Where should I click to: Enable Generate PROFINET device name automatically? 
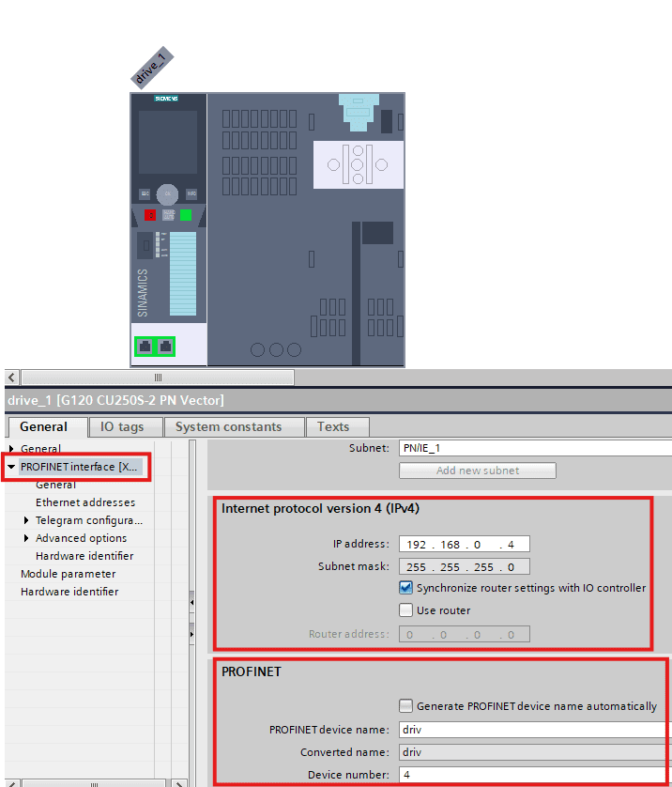tap(405, 706)
